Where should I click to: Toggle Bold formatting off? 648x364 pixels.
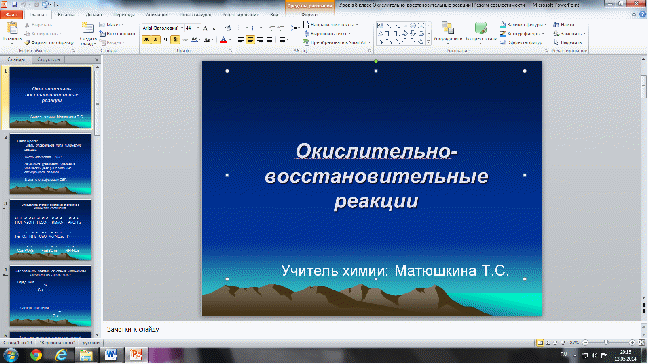146,40
